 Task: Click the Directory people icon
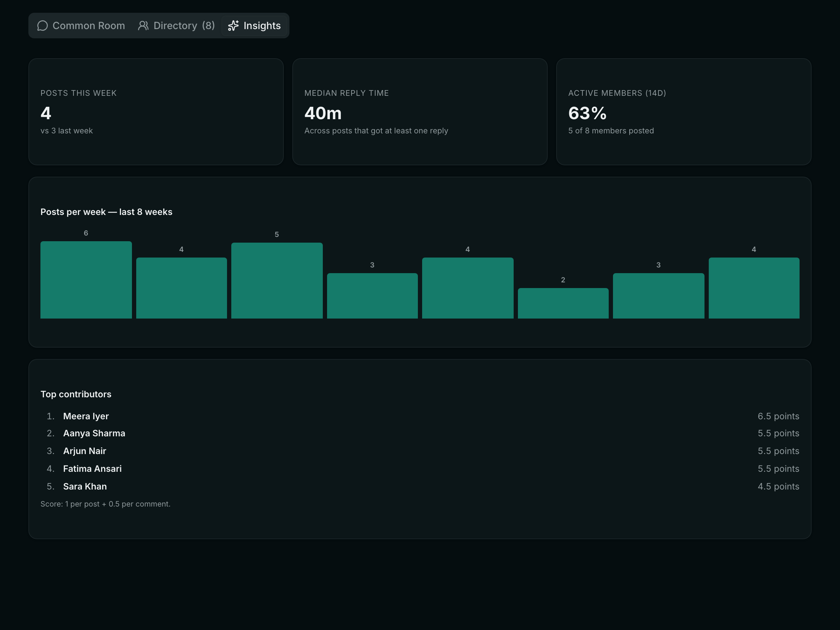[x=143, y=26]
